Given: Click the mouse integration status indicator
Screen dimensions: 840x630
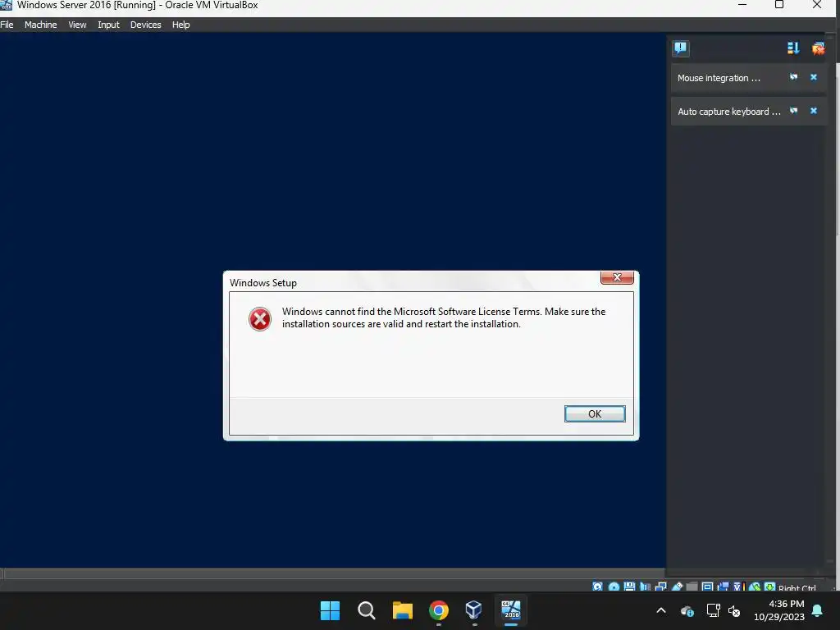Looking at the screenshot, I should tap(755, 587).
